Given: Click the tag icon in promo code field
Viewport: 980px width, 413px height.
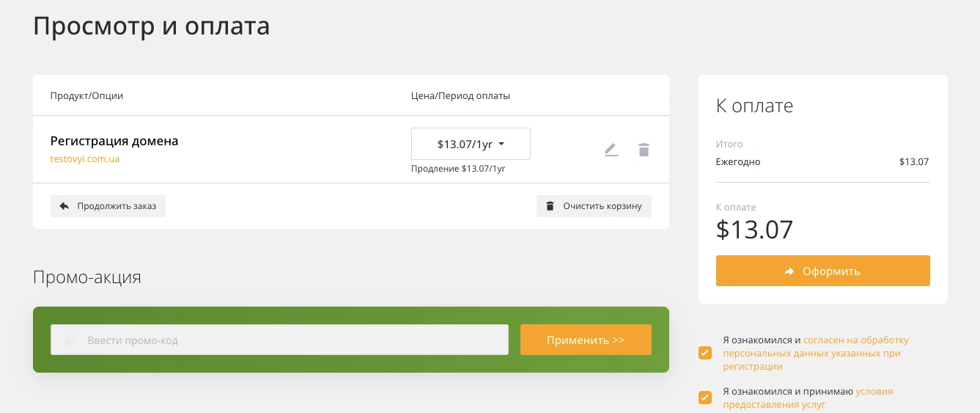Looking at the screenshot, I should (x=70, y=340).
